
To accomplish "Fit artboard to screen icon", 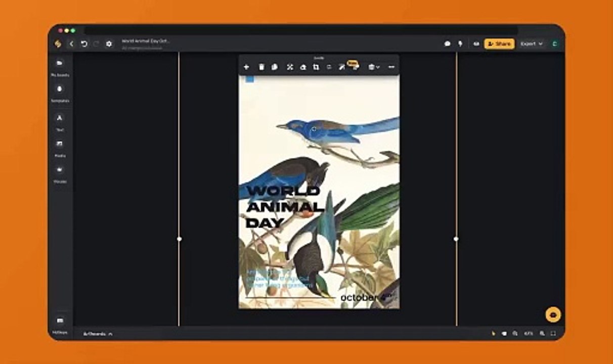I will pyautogui.click(x=553, y=334).
